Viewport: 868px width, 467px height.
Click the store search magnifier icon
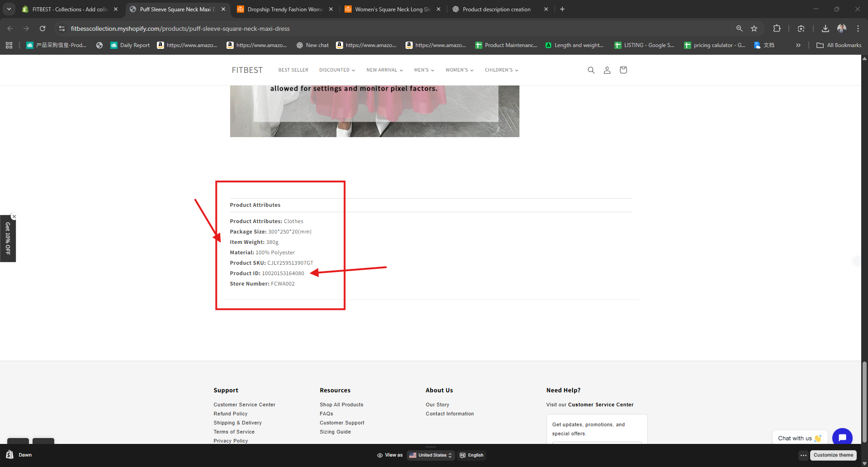(x=591, y=70)
